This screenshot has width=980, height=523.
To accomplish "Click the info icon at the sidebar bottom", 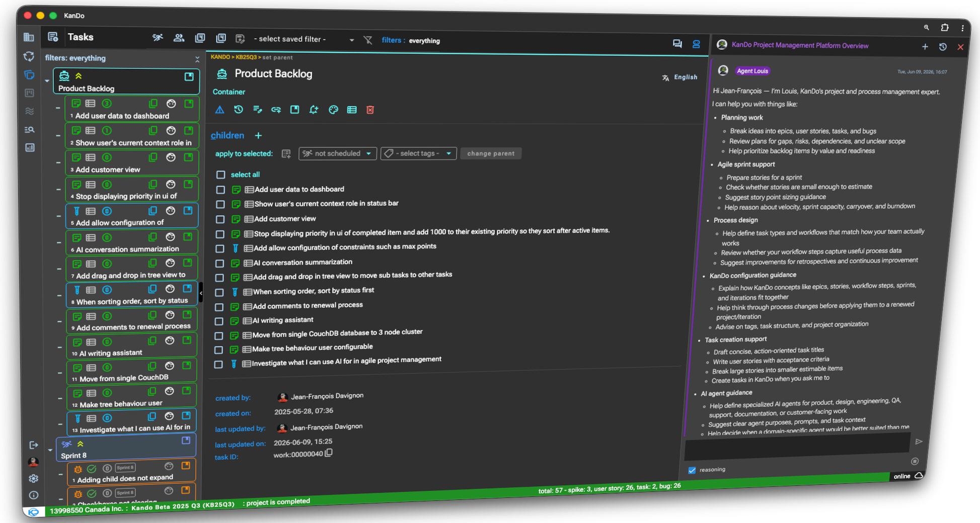I will click(34, 495).
